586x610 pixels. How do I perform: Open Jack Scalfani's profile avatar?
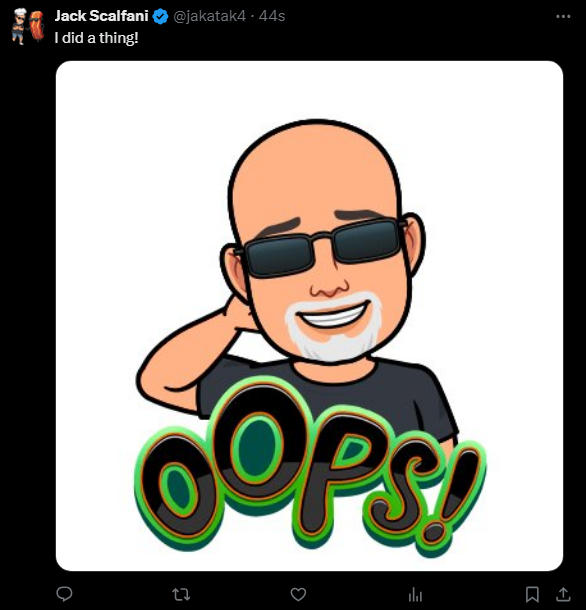pyautogui.click(x=27, y=26)
